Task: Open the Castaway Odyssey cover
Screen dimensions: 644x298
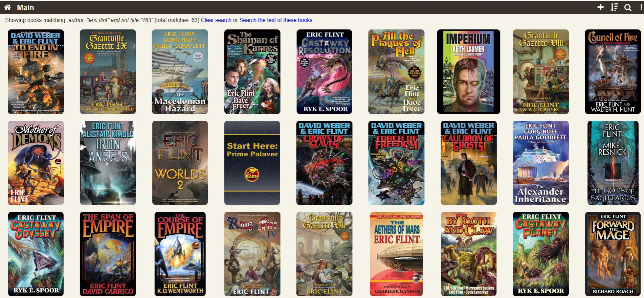Action: [x=36, y=254]
